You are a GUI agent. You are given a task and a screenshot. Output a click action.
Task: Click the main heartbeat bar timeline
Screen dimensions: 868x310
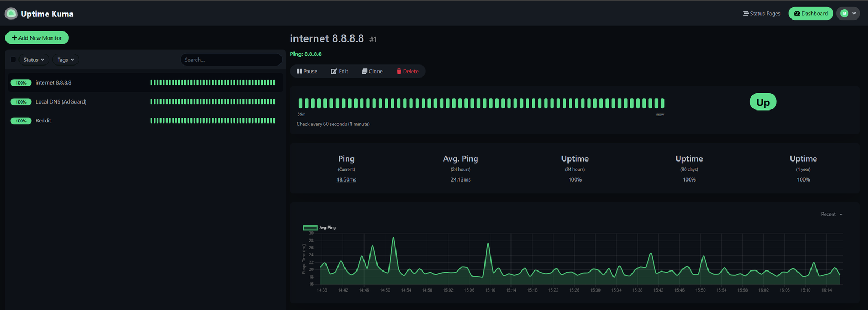coord(481,103)
